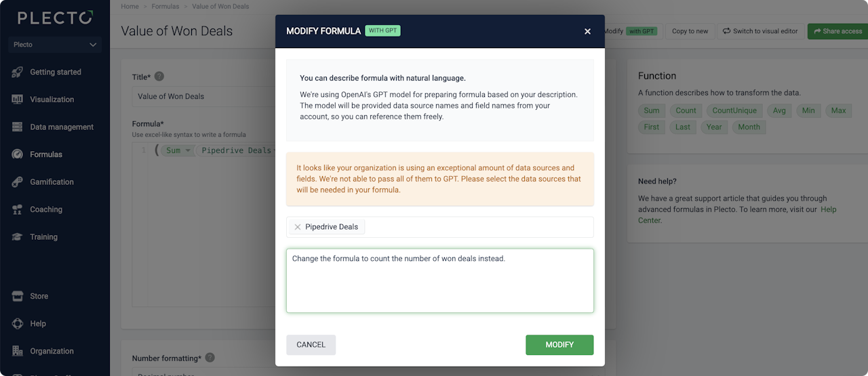Open the Help menu item
868x376 pixels.
(38, 324)
